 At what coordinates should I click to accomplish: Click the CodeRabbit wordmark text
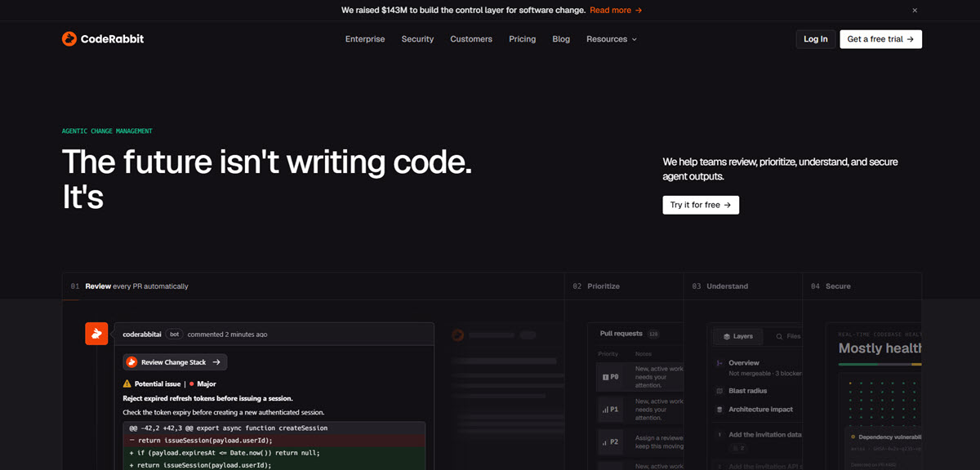[113, 39]
